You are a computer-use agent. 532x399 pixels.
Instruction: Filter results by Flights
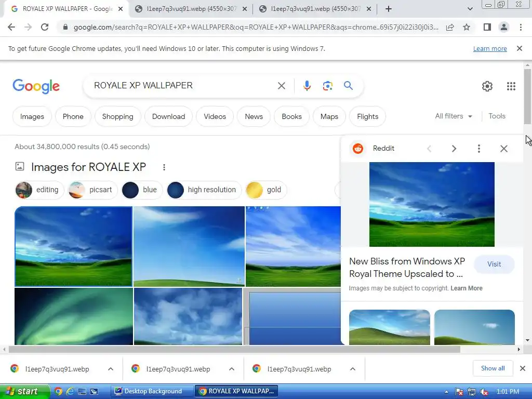click(x=367, y=116)
